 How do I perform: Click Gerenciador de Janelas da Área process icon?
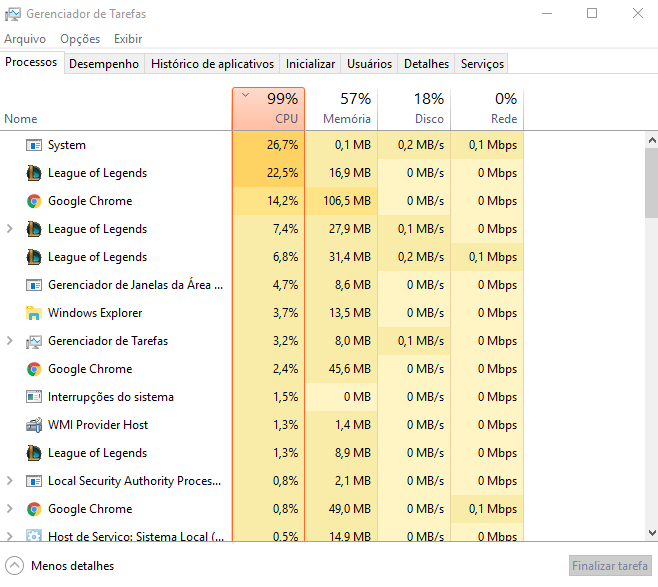[x=34, y=285]
